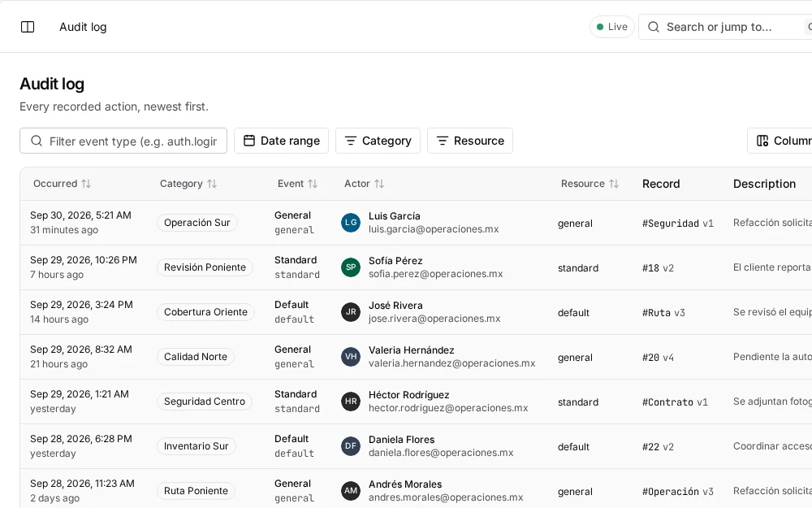Sort by the Occurred column
Viewport: 812px width, 508px height.
[x=62, y=184]
